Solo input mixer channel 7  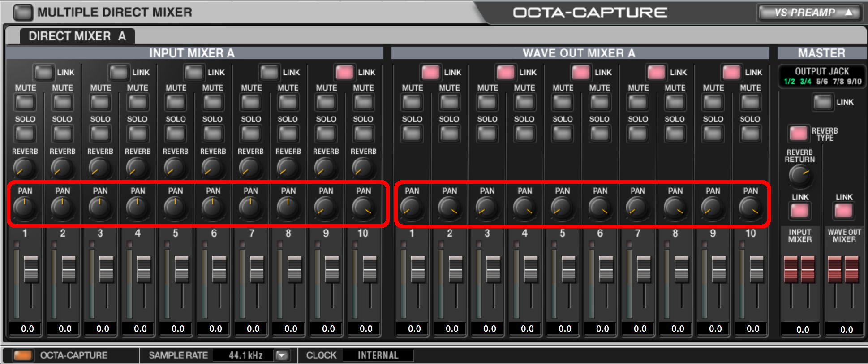point(251,134)
